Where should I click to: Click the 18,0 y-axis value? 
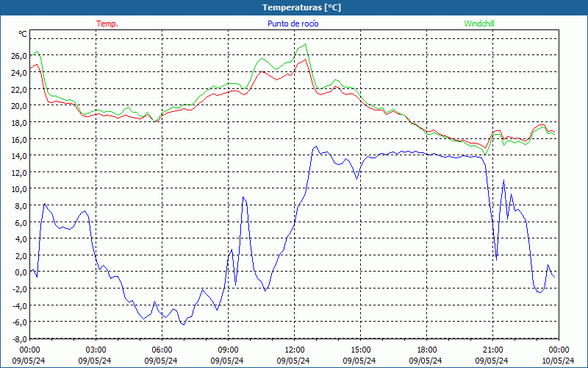coord(19,123)
